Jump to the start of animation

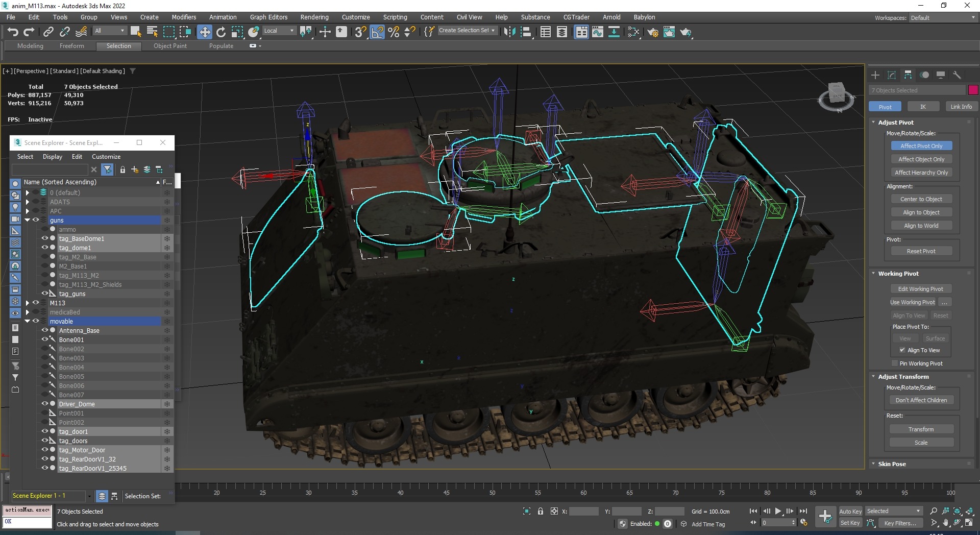(x=753, y=511)
